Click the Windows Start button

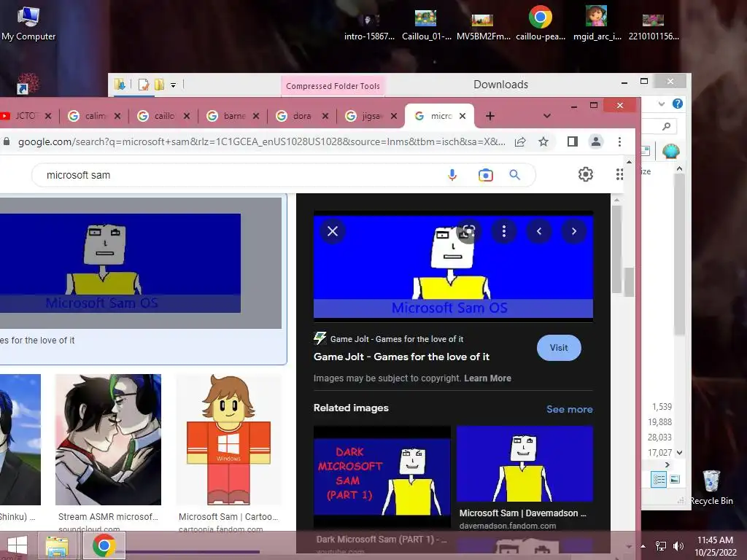pos(18,545)
